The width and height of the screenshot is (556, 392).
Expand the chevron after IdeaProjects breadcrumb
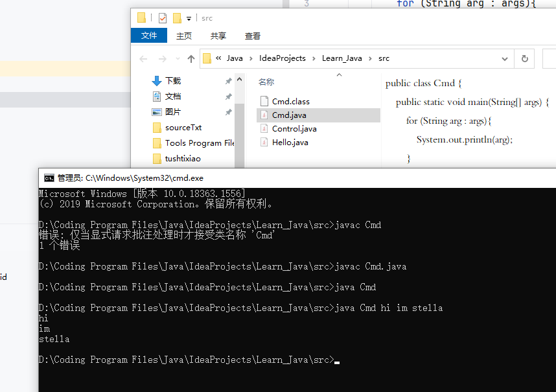314,59
